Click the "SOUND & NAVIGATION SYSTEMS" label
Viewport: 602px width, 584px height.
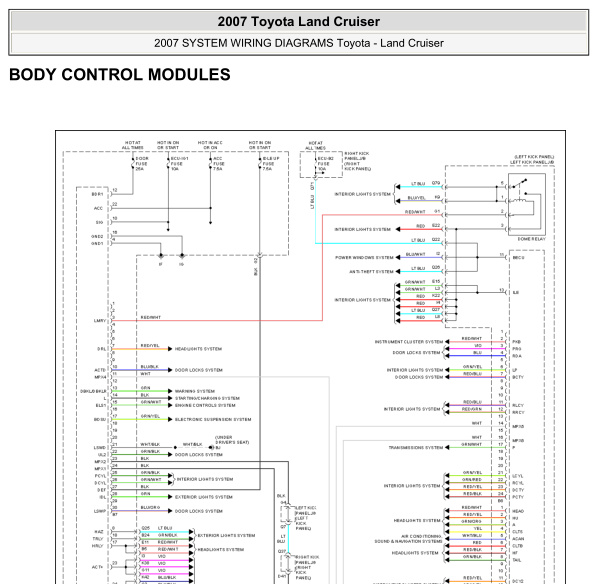[x=408, y=541]
